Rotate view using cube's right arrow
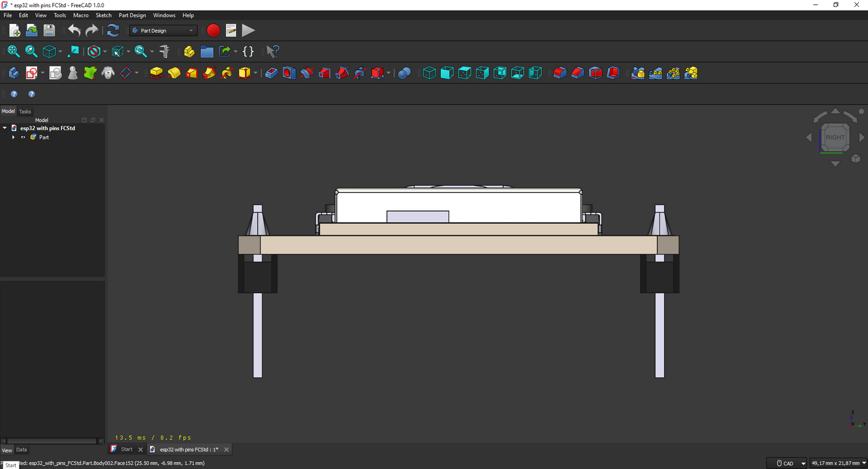 coord(862,138)
